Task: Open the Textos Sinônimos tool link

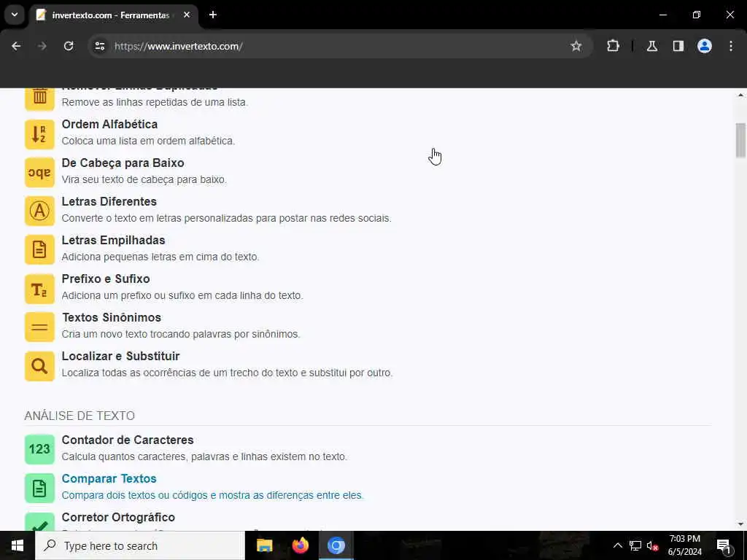Action: [112, 317]
